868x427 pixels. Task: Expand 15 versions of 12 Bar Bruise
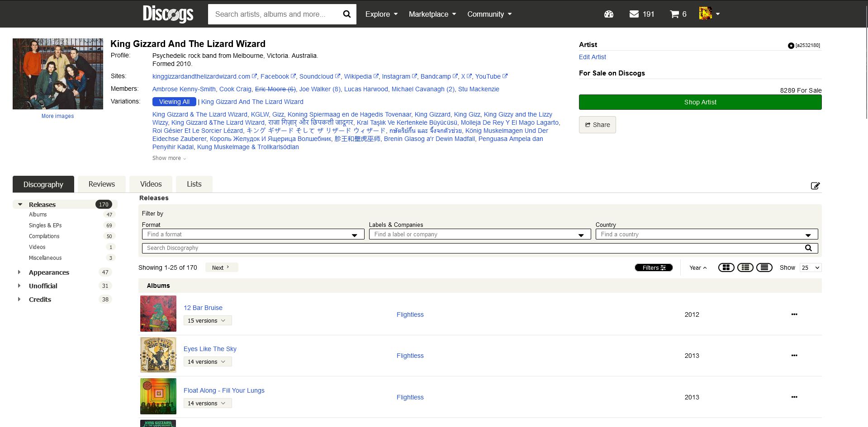pos(208,320)
